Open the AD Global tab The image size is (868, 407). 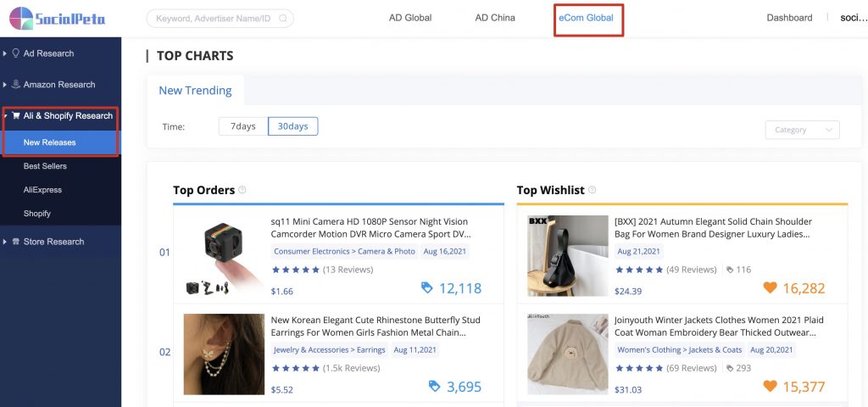click(x=410, y=18)
